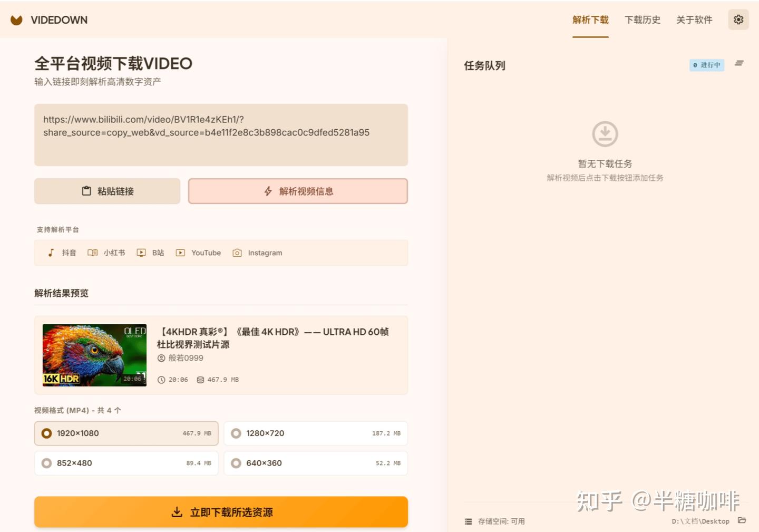Click the 467.9 MB size in video info

(223, 380)
